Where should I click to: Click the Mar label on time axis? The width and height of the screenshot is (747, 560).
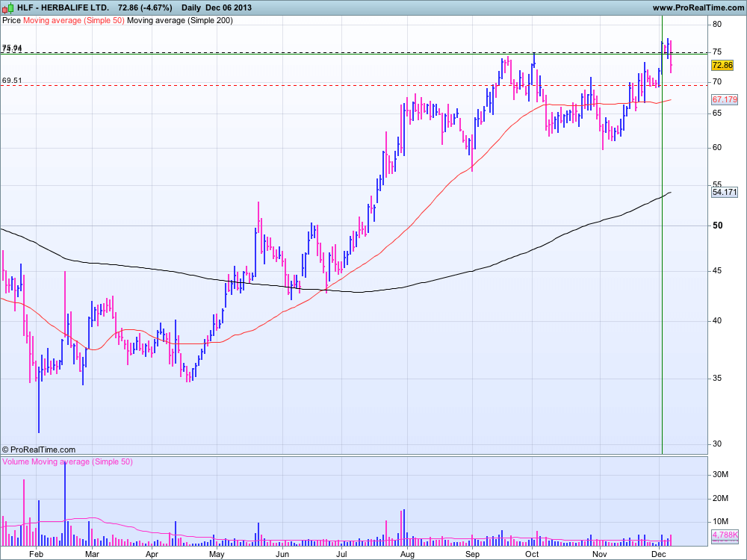click(92, 554)
